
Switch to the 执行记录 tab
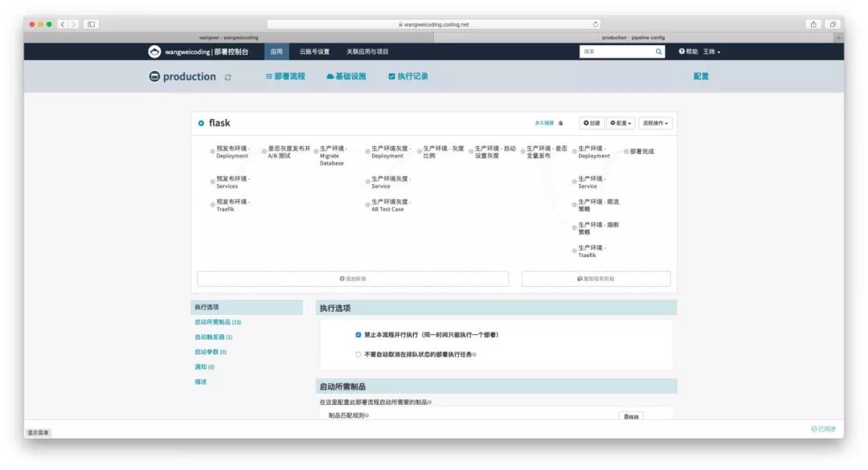click(x=408, y=76)
